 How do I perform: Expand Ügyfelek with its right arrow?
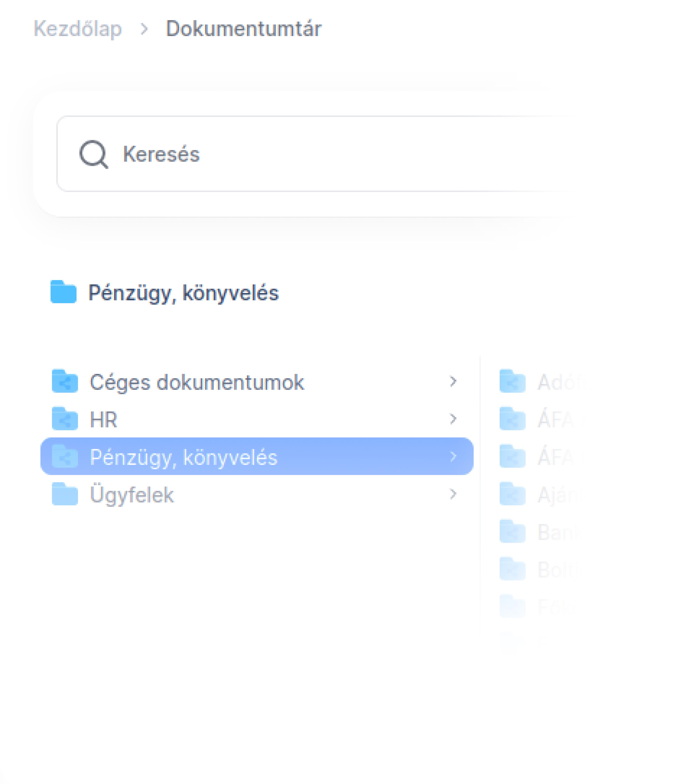pos(453,494)
